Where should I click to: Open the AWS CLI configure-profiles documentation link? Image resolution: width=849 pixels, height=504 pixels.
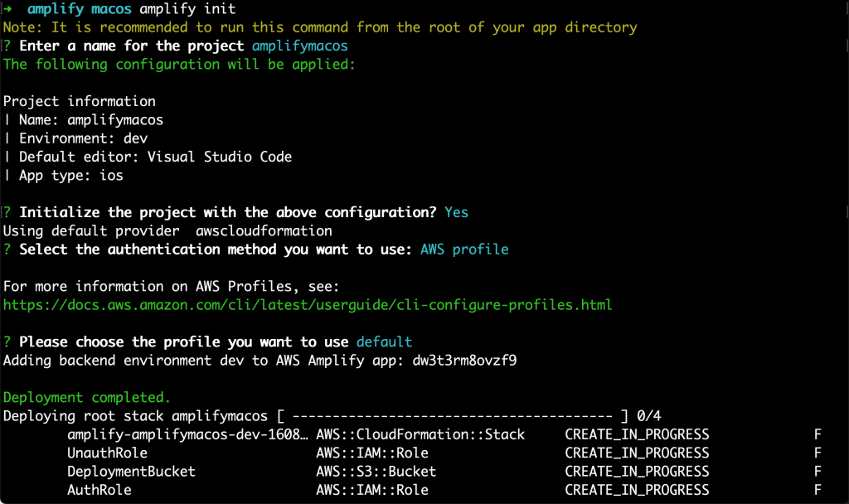[x=308, y=305]
